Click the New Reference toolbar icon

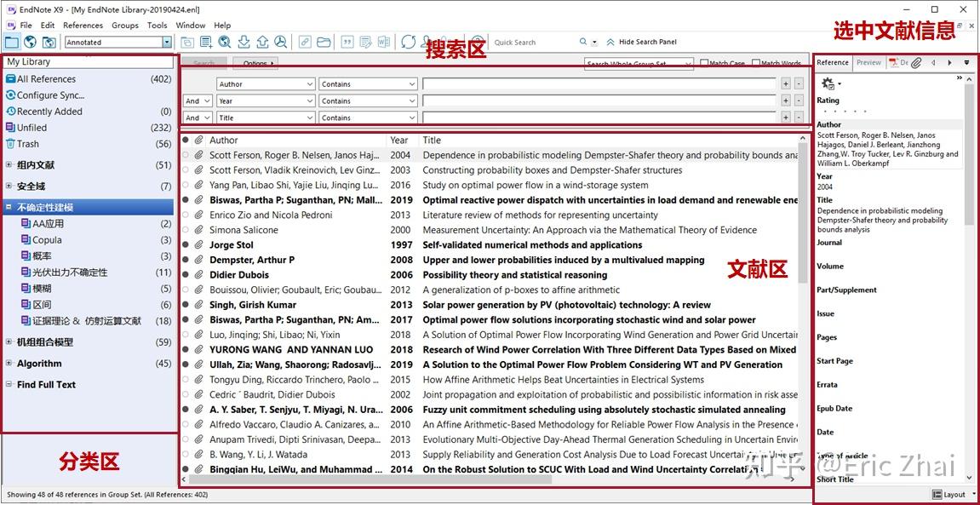[x=206, y=42]
